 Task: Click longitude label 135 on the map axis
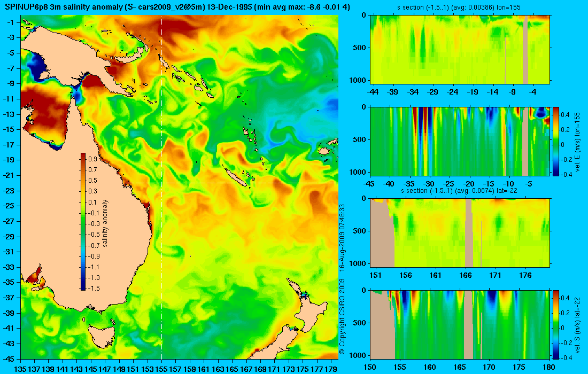coord(20,369)
